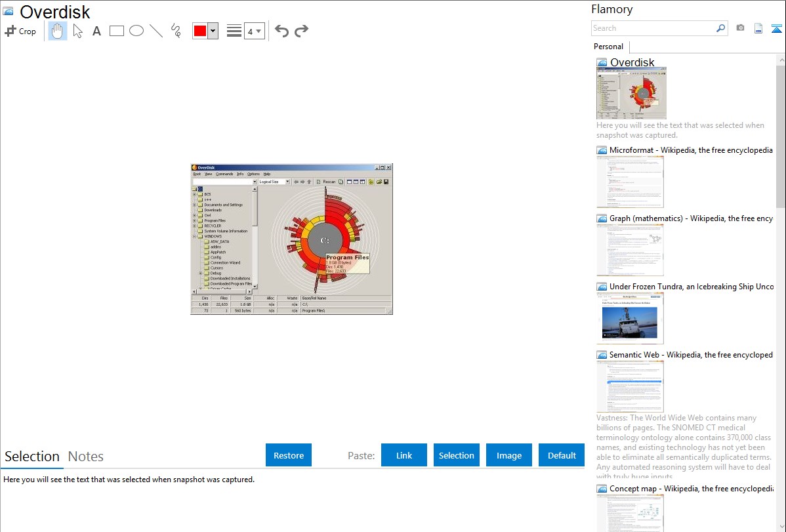Click the sidebar scrollbar up arrow
The image size is (786, 532).
tap(781, 60)
